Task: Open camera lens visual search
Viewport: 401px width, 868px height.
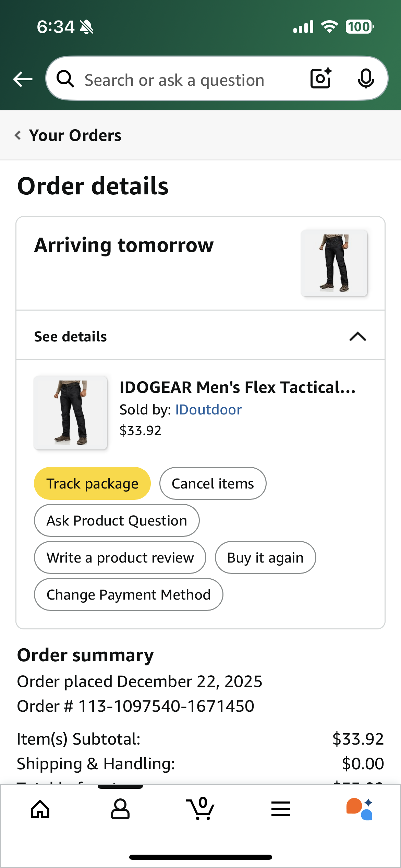Action: [321, 79]
